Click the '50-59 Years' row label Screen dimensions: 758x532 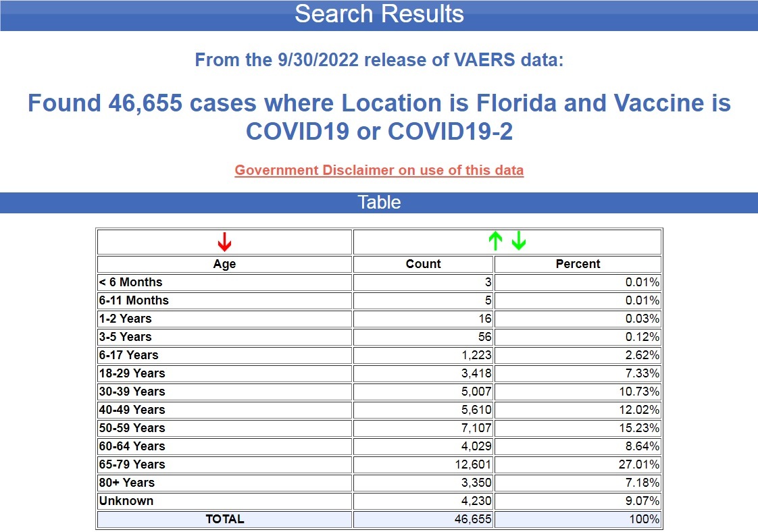point(132,428)
